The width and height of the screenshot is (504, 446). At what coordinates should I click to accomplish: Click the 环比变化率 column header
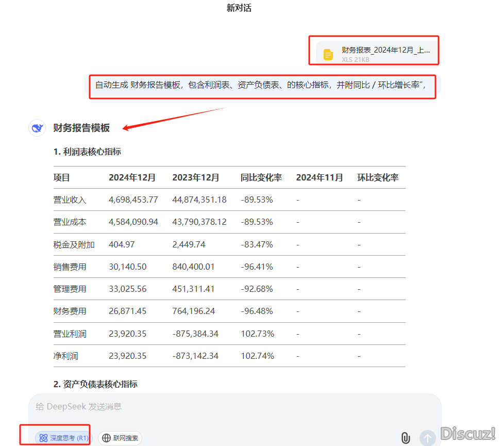(378, 177)
